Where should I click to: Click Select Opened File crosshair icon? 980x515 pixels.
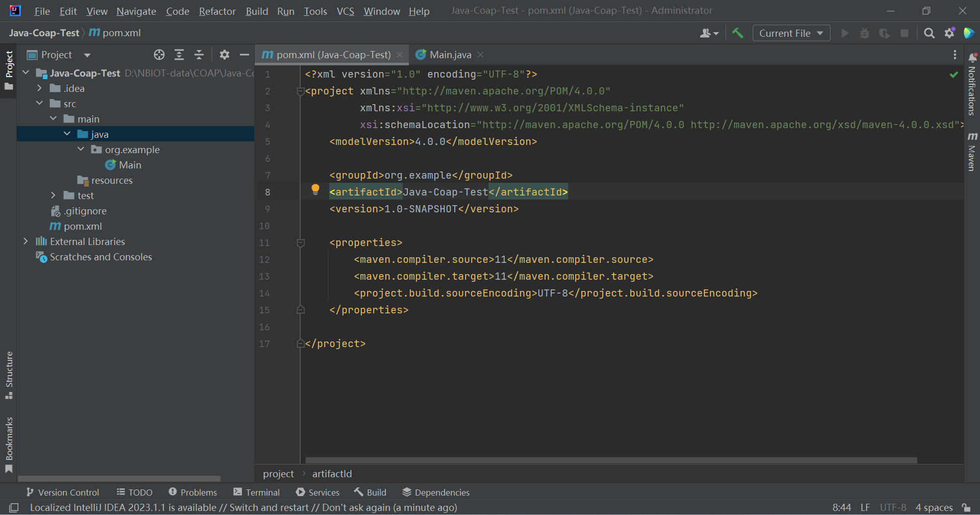pos(159,55)
